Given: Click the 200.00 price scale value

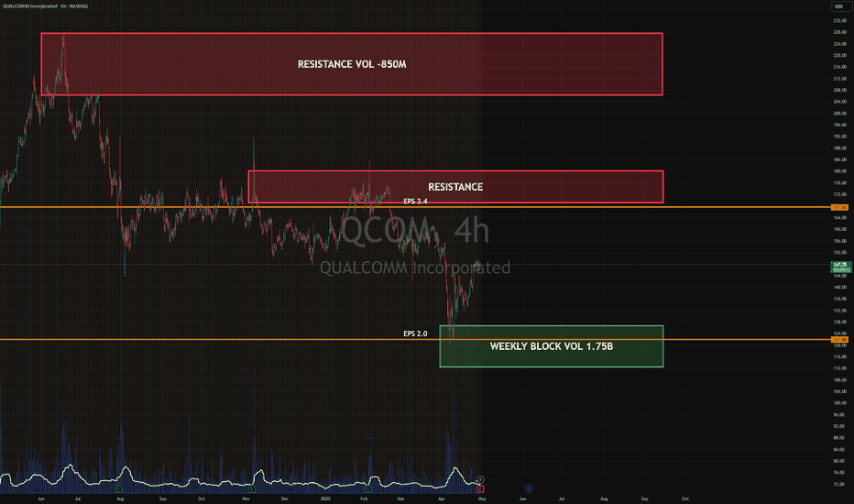Looking at the screenshot, I should click(839, 114).
